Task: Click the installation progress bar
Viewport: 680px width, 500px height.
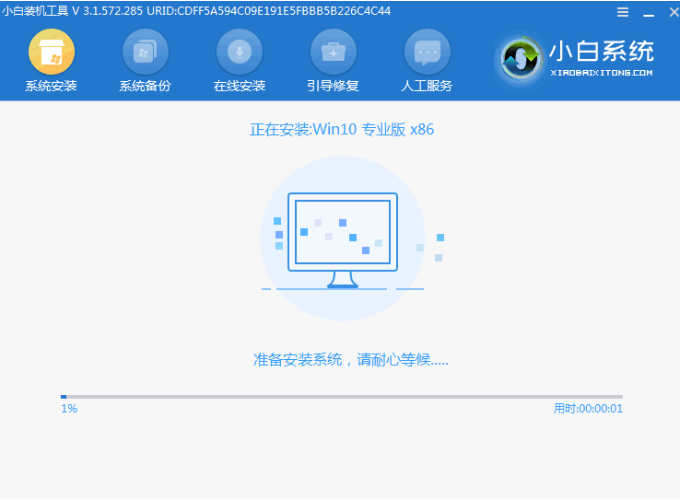Action: 341,397
